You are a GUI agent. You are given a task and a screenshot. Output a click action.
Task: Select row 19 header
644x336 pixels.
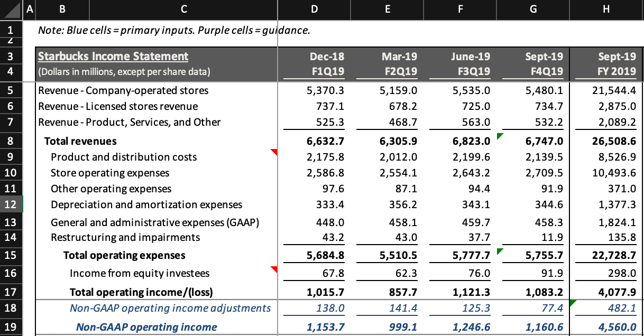pyautogui.click(x=10, y=326)
